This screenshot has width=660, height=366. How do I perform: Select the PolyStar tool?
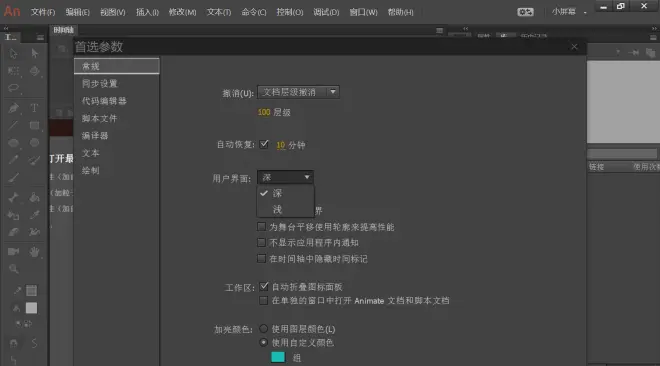[35, 143]
